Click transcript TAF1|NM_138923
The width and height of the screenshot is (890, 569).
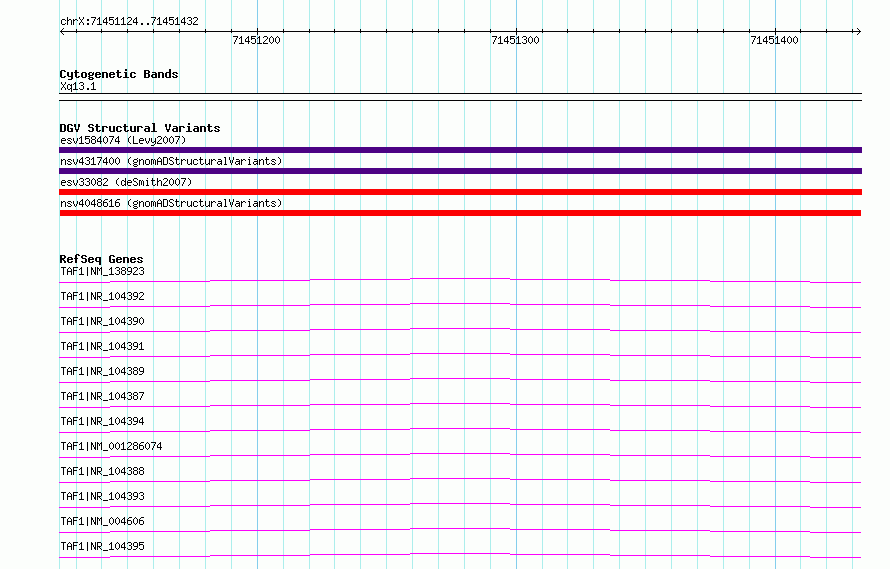pyautogui.click(x=102, y=271)
